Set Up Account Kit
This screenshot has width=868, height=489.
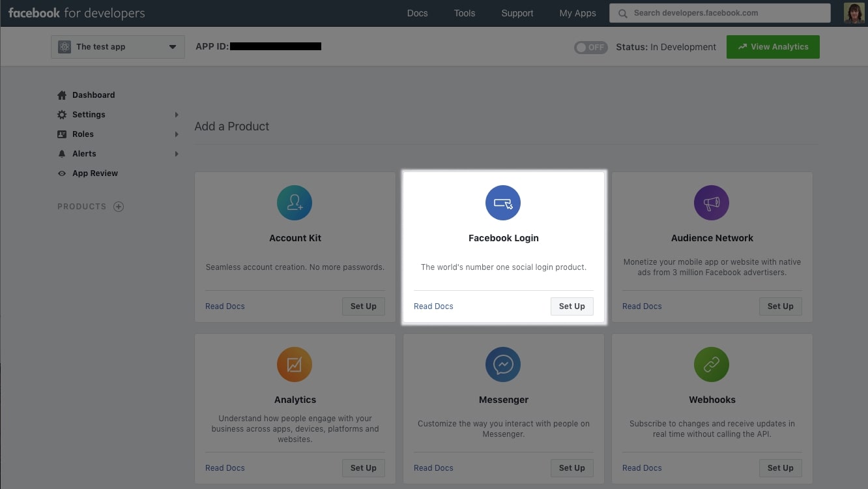click(364, 306)
